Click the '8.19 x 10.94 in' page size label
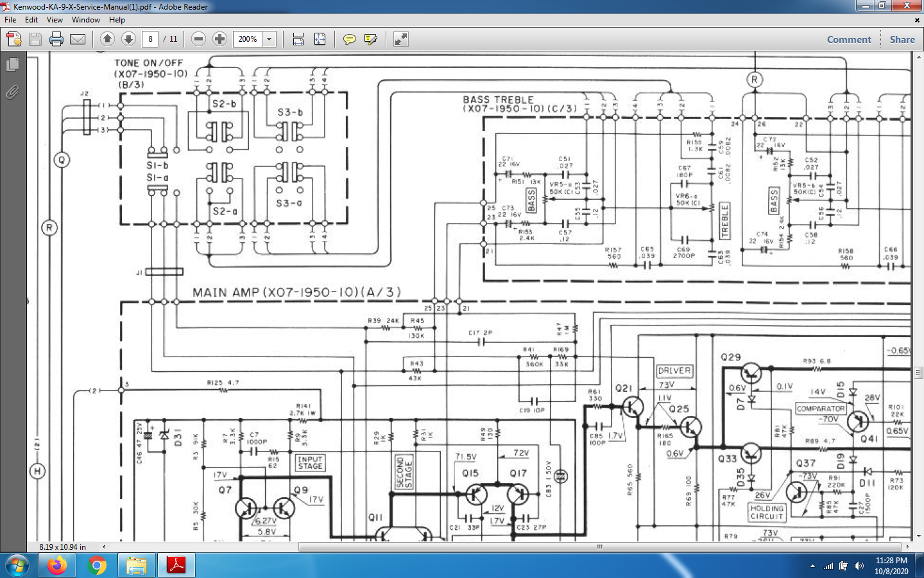The width and height of the screenshot is (924, 578). coord(62,547)
